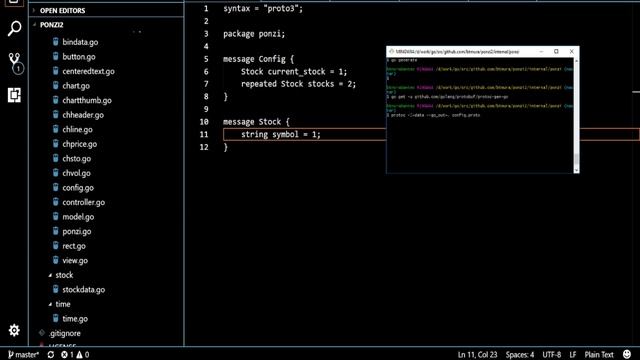This screenshot has width=640, height=360.
Task: Open the stockdata.go file name
Action: (84, 290)
